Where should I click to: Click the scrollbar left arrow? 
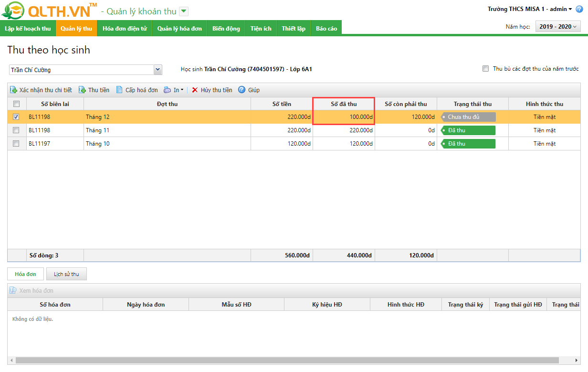click(x=10, y=361)
